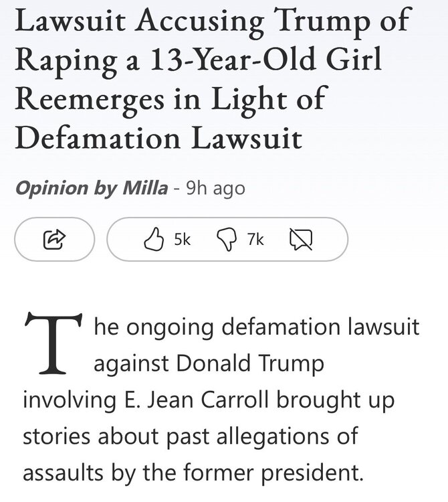Click the Reemerges in Light of headline line
The image size is (448, 502).
tap(170, 100)
